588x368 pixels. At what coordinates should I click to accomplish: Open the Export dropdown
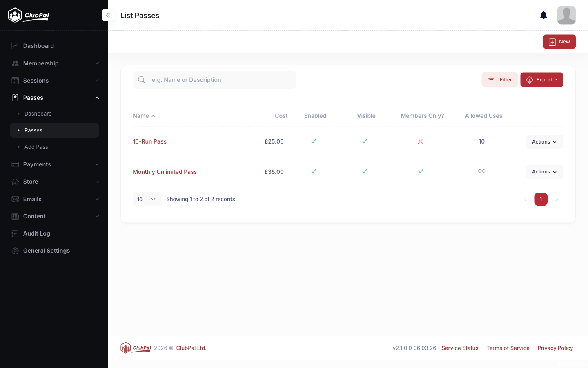click(x=542, y=80)
